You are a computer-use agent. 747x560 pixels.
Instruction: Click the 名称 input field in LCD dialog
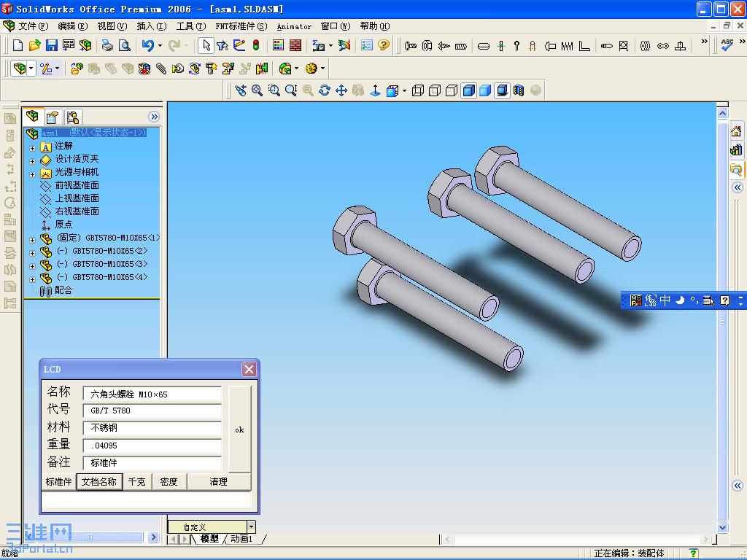152,394
